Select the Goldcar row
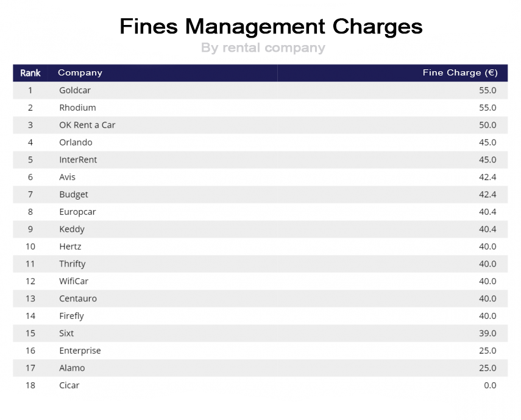The width and height of the screenshot is (521, 420). (x=260, y=90)
